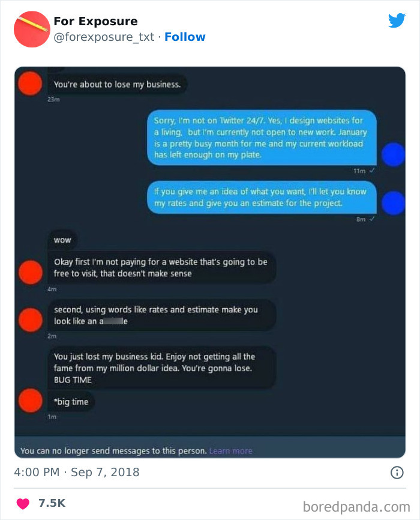Open the For Exposure display name
Screen dimensions: 420x520
[95, 21]
